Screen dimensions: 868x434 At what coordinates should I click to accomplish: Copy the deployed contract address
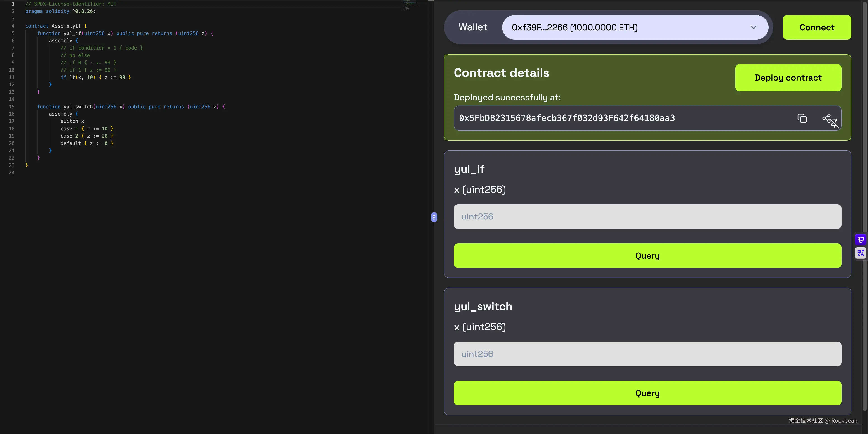point(802,118)
